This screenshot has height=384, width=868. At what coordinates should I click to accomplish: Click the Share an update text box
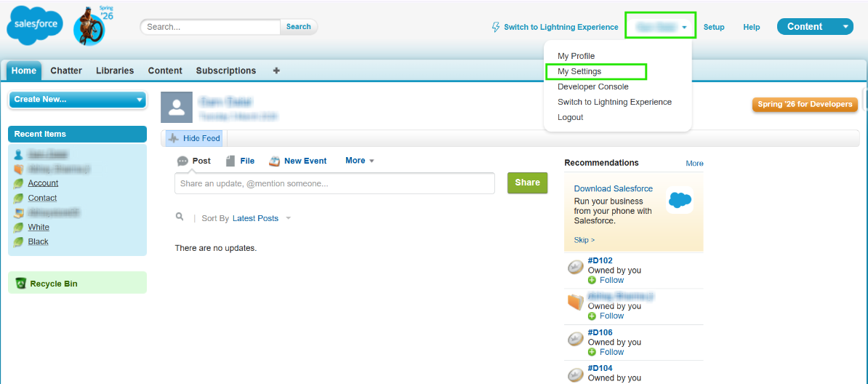[334, 183]
